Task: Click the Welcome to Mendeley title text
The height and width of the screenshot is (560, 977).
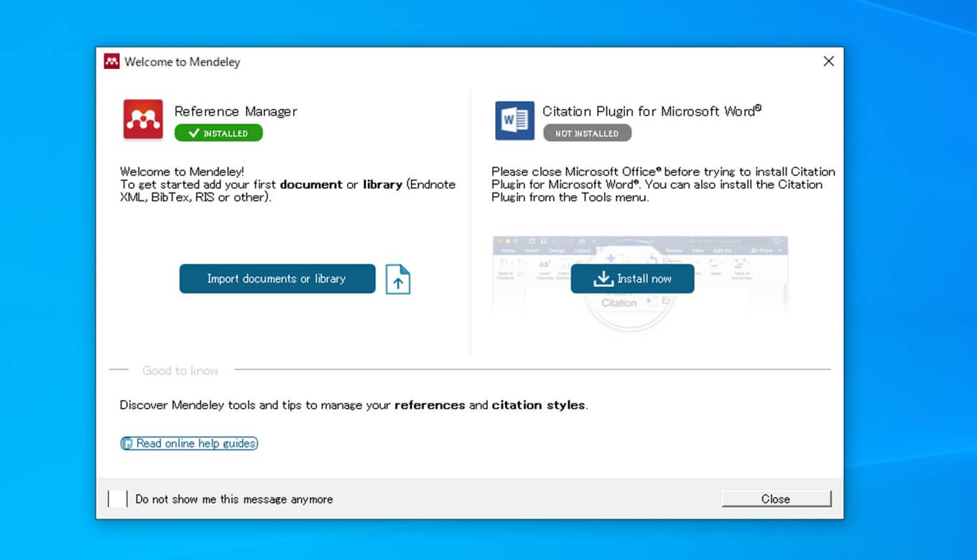Action: coord(182,62)
